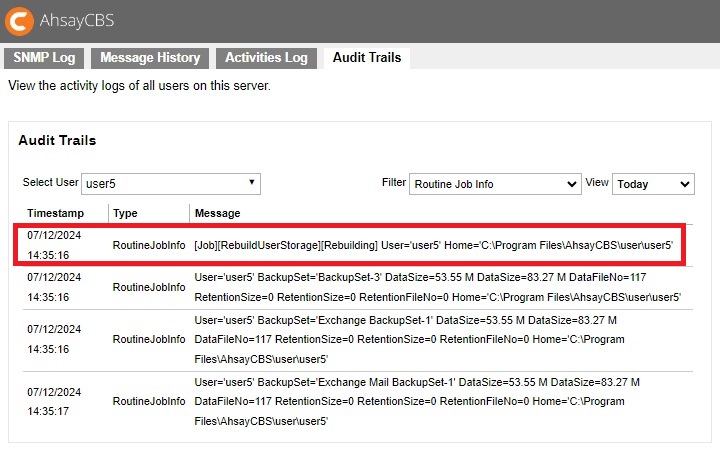Click the 'Exchange BackupSet-1' log message
The width and height of the screenshot is (720, 450).
pyautogui.click(x=410, y=339)
